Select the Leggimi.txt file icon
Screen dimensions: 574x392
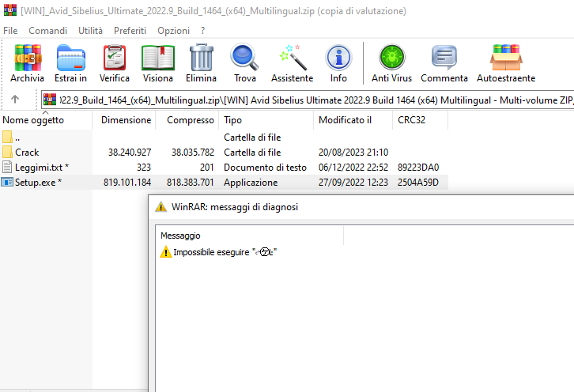(x=7, y=168)
